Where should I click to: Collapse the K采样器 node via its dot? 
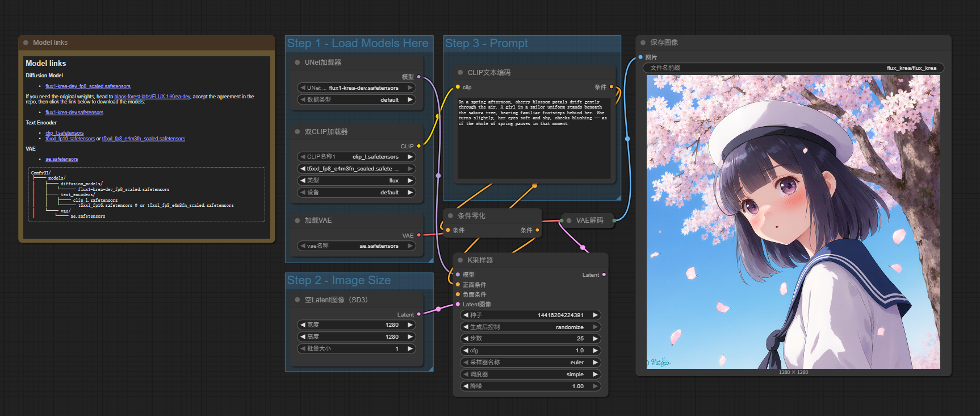[460, 260]
